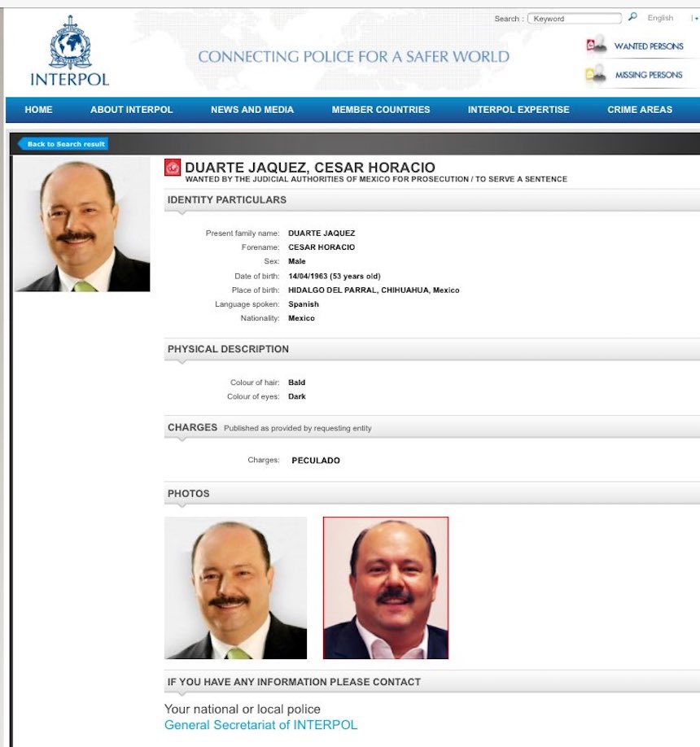Open the About Interpol menu
Image resolution: width=700 pixels, height=747 pixels.
131,110
